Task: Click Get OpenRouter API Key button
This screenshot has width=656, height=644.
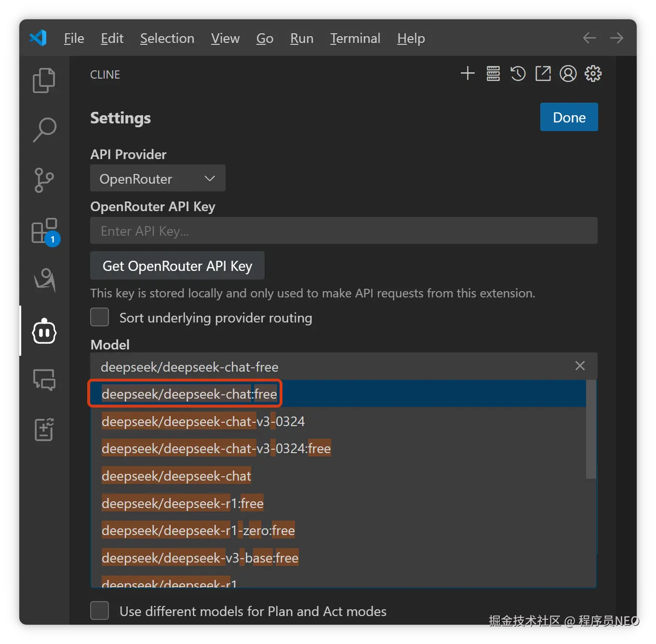Action: pos(177,266)
